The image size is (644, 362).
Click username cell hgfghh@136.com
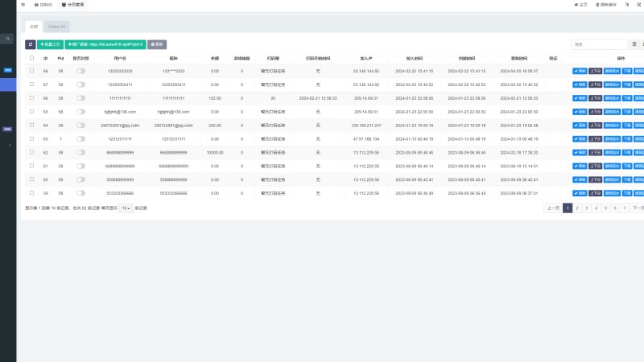[120, 112]
